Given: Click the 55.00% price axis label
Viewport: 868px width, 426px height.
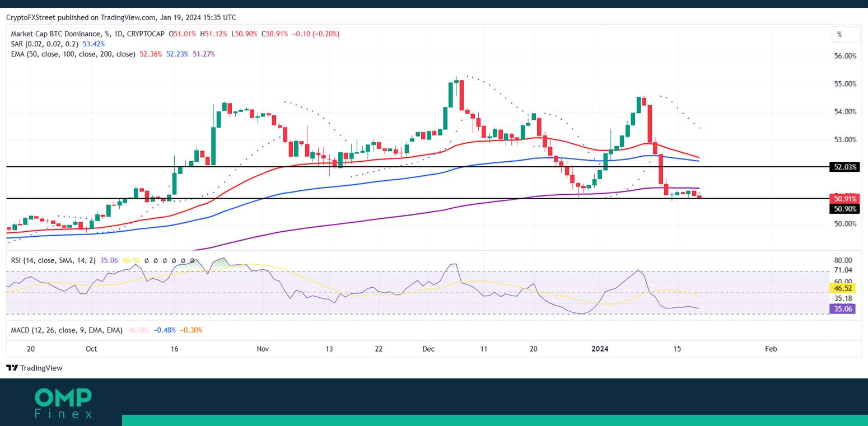Looking at the screenshot, I should [846, 84].
